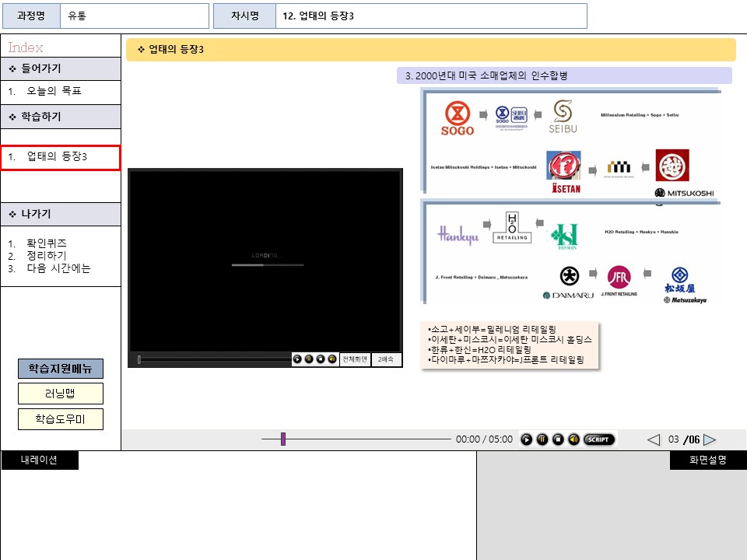This screenshot has width=747, height=560.
Task: Click the 차시명 label
Action: [x=245, y=16]
